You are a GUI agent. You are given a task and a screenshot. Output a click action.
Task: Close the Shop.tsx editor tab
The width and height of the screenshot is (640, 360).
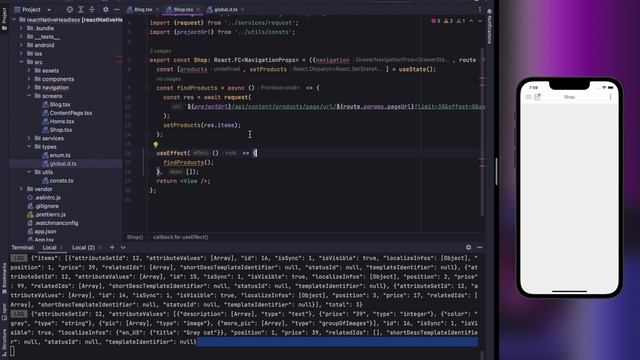(x=198, y=9)
